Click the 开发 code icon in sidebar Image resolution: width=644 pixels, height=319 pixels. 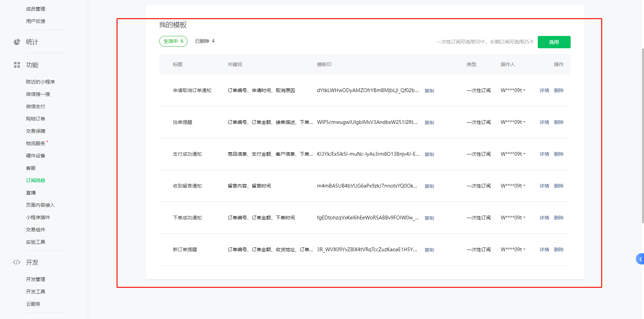pos(17,262)
